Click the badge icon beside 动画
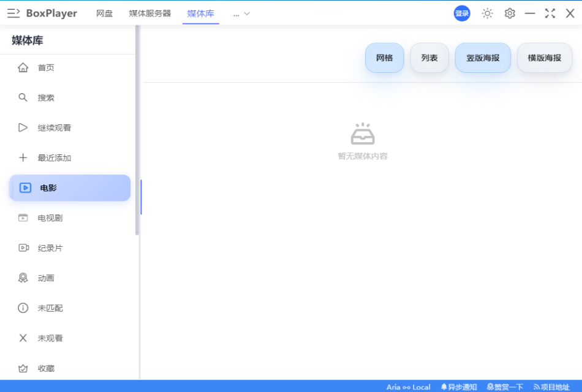This screenshot has width=582, height=392. pos(23,277)
